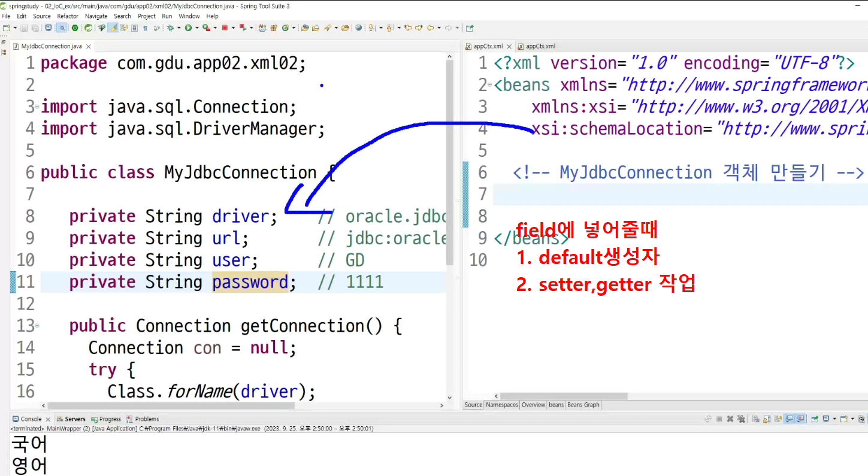Image resolution: width=868 pixels, height=476 pixels.
Task: Toggle Show Console on Standard Out
Action: (790, 419)
